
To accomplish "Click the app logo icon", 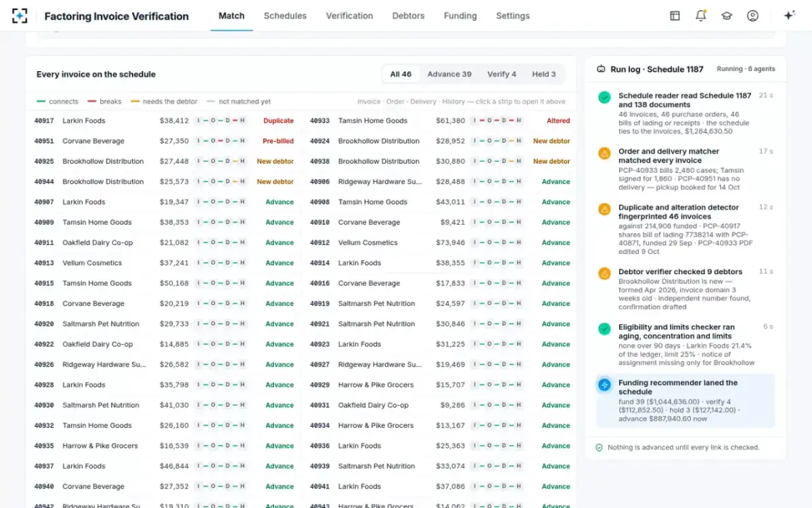I will (20, 16).
